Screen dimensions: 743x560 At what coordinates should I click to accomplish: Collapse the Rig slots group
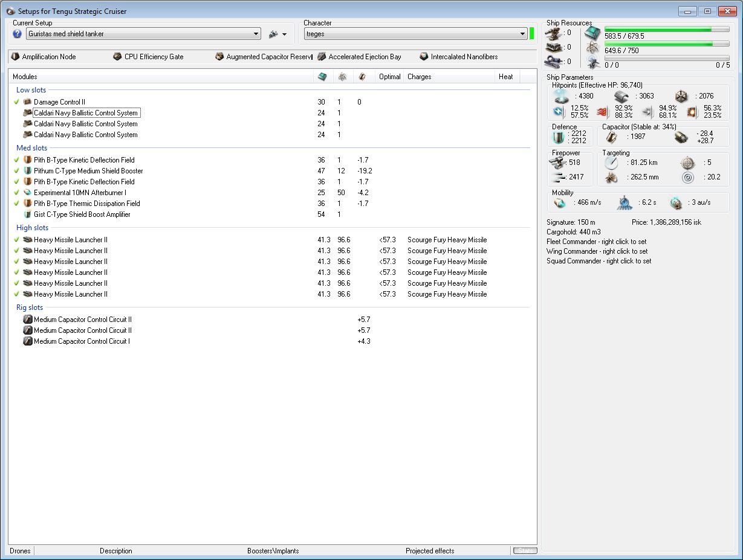(30, 307)
